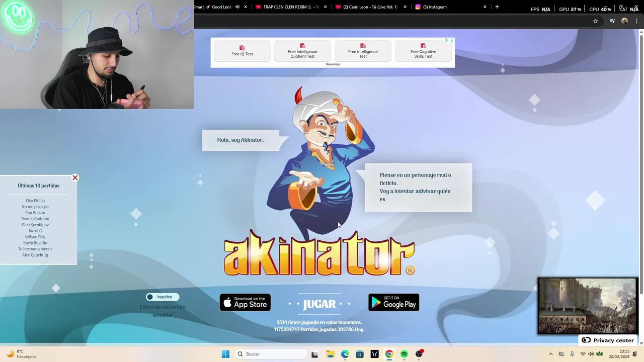Select Tu hermana menor from recent games
Image resolution: width=644 pixels, height=362 pixels.
(x=35, y=249)
